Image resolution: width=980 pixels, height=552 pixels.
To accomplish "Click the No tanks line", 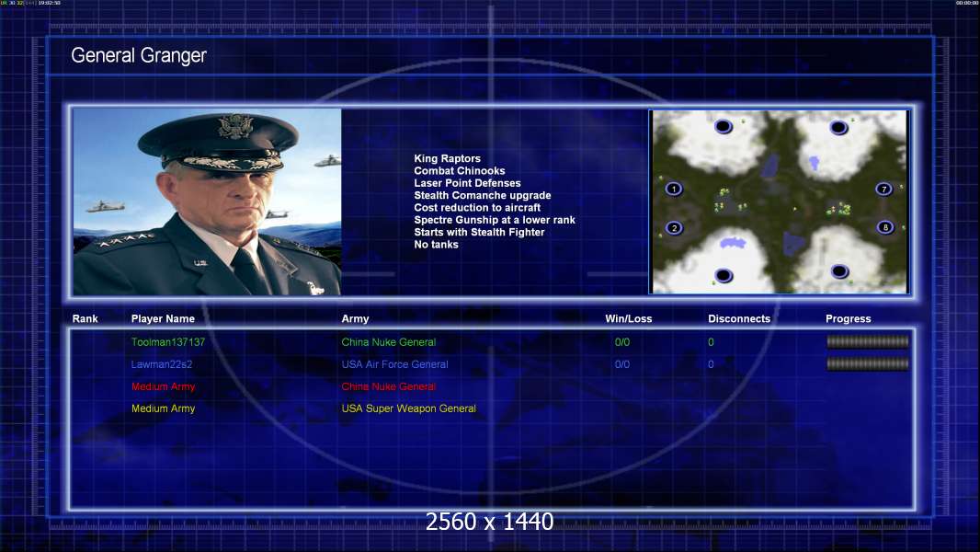I will click(436, 245).
